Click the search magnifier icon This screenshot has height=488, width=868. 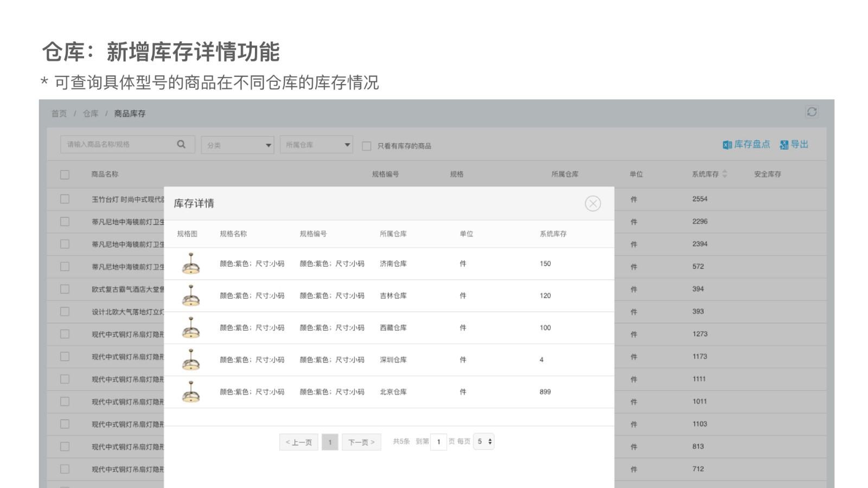click(181, 144)
